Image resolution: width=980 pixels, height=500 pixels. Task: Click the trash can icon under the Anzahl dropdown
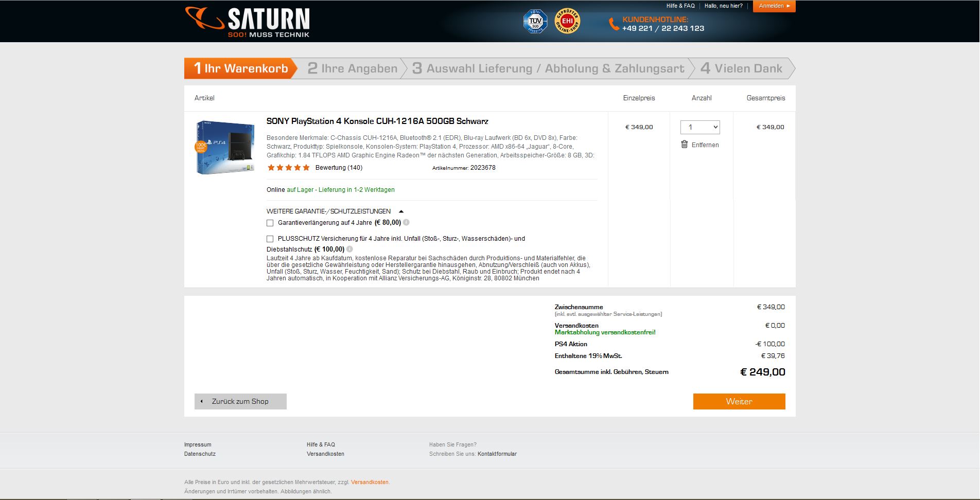[x=684, y=145]
